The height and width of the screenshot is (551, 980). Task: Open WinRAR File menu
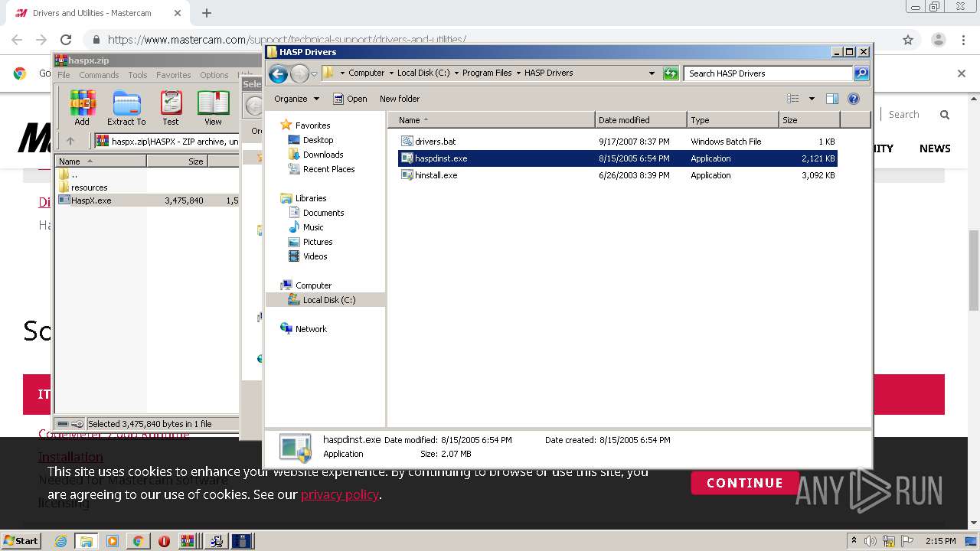point(64,75)
